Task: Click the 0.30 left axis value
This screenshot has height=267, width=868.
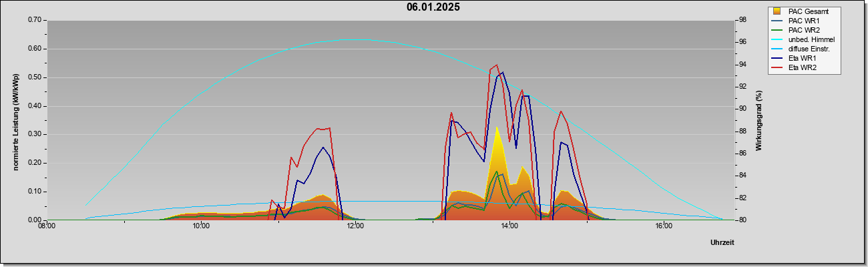Action: coord(35,134)
